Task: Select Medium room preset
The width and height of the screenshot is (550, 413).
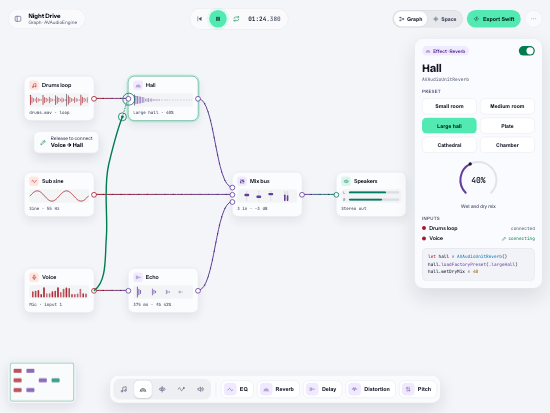Action: pos(507,106)
